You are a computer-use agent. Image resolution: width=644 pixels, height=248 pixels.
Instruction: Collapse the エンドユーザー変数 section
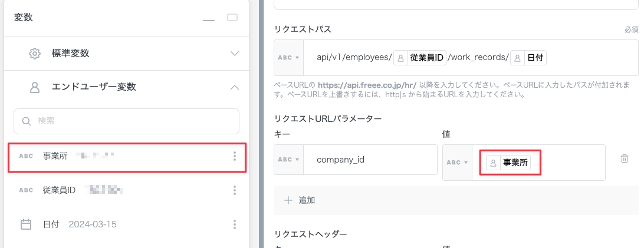tap(235, 87)
